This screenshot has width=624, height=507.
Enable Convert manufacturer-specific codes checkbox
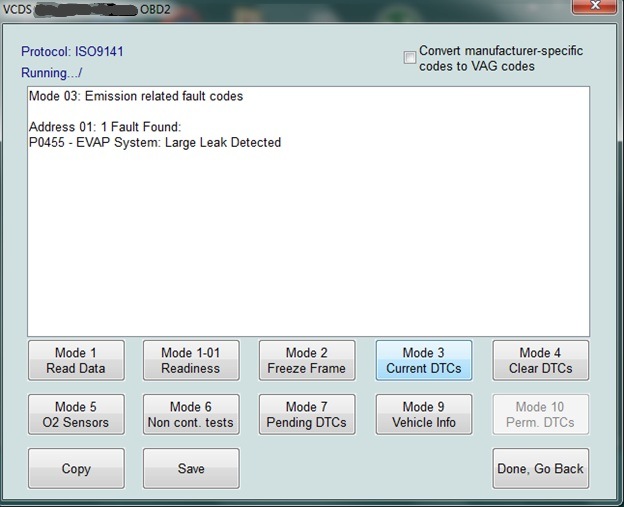tap(410, 58)
